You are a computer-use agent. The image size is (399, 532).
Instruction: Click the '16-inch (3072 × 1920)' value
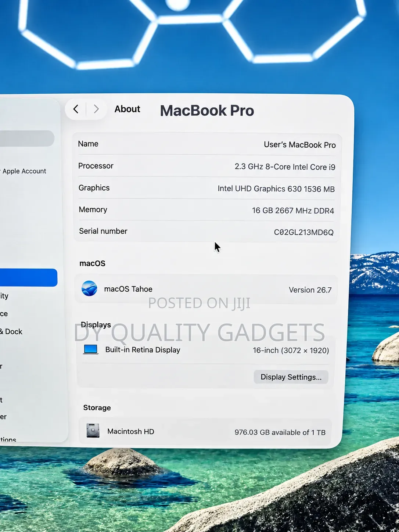pyautogui.click(x=291, y=350)
